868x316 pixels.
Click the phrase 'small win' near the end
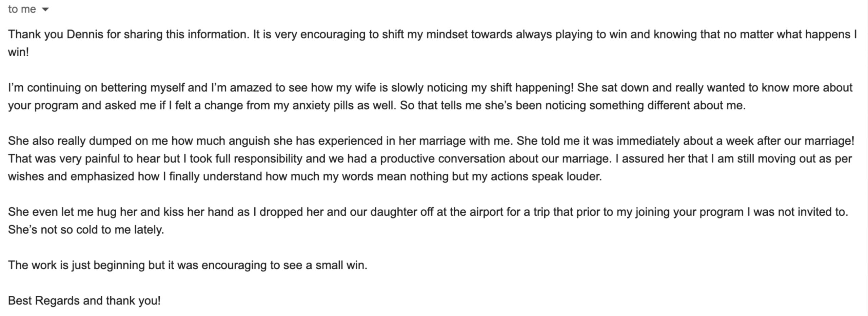(x=340, y=265)
